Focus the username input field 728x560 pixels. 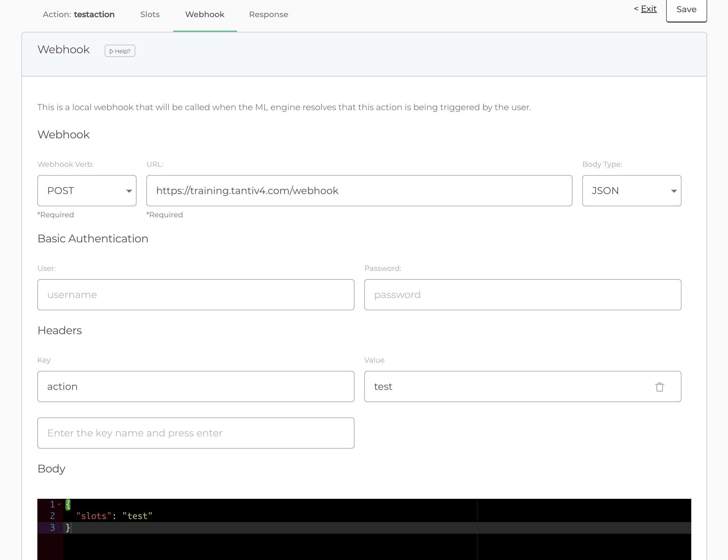196,294
